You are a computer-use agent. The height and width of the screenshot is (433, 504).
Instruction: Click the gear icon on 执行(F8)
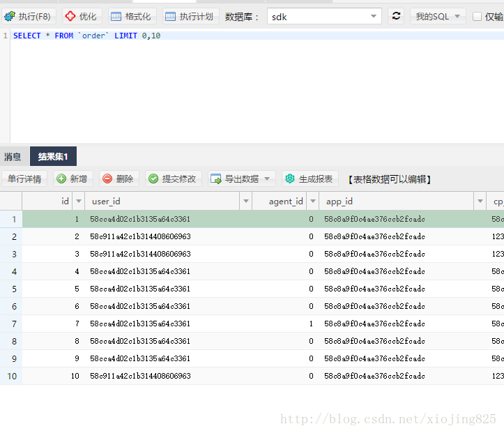10,16
